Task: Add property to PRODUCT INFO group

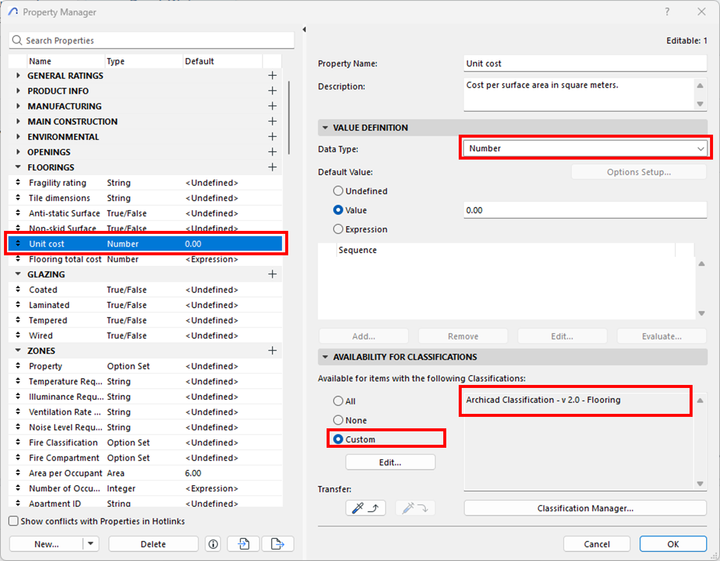Action: click(272, 91)
